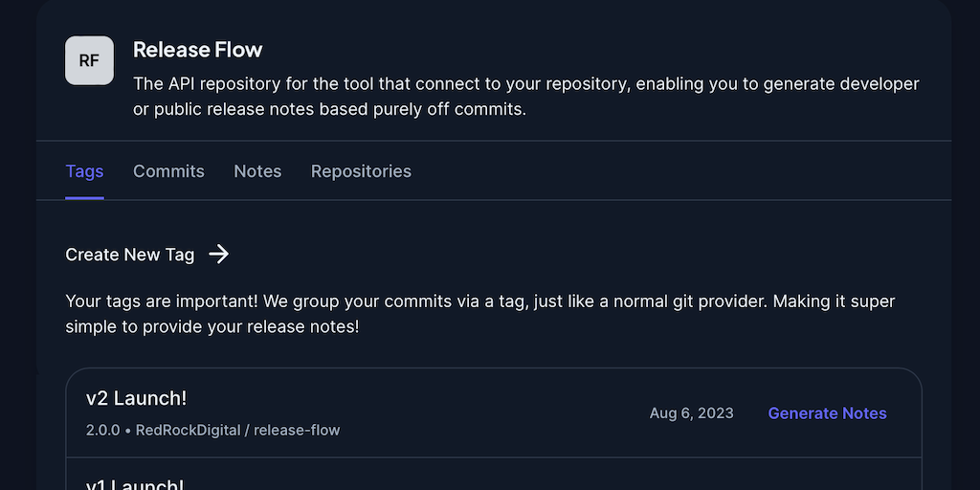The width and height of the screenshot is (980, 490).
Task: Click the blue underline beneath the Tags tab
Action: [84, 198]
